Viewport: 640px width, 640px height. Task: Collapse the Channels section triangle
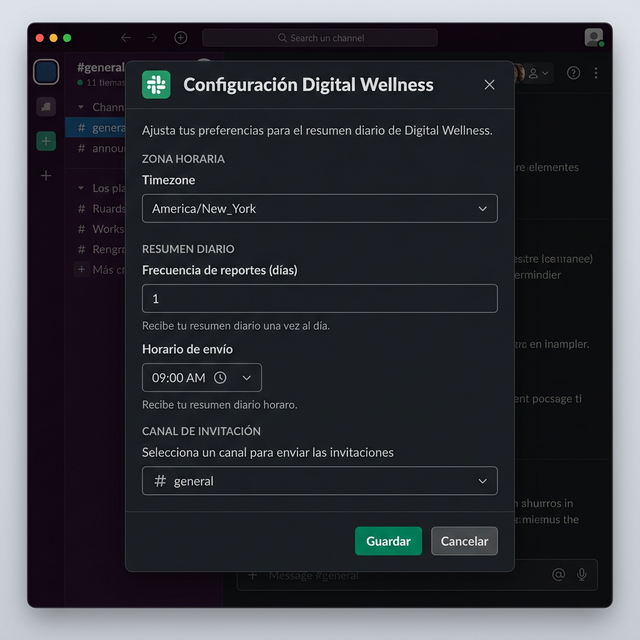[x=81, y=107]
